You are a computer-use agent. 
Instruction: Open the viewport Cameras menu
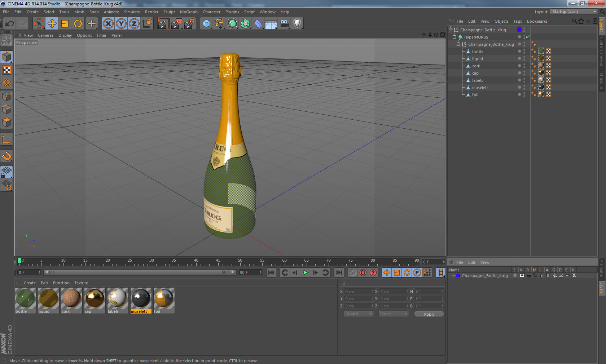click(45, 35)
